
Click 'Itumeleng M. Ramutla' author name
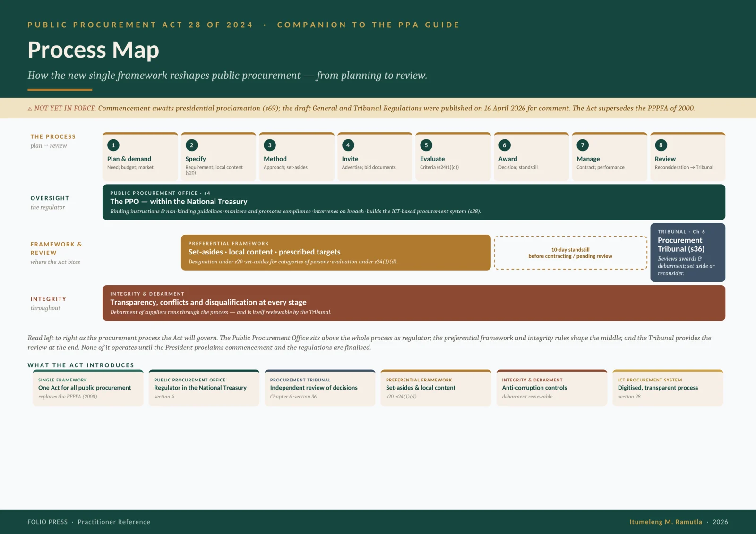(666, 522)
